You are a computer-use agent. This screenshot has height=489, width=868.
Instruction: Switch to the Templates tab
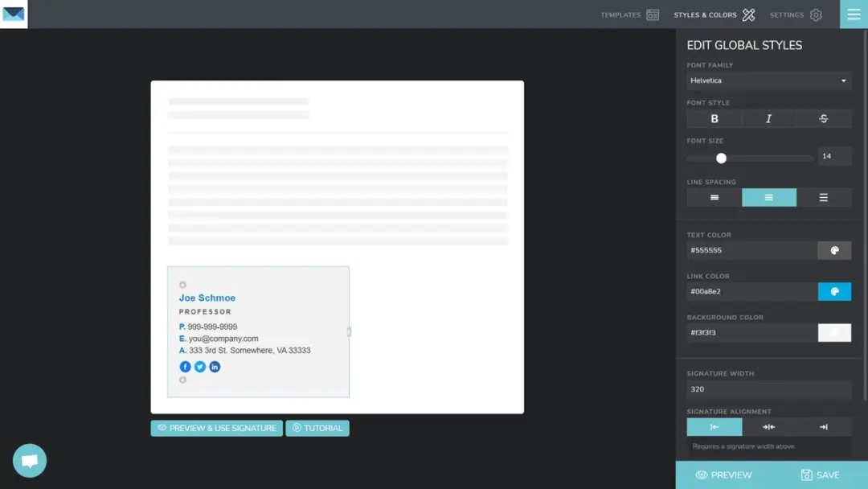tap(628, 14)
